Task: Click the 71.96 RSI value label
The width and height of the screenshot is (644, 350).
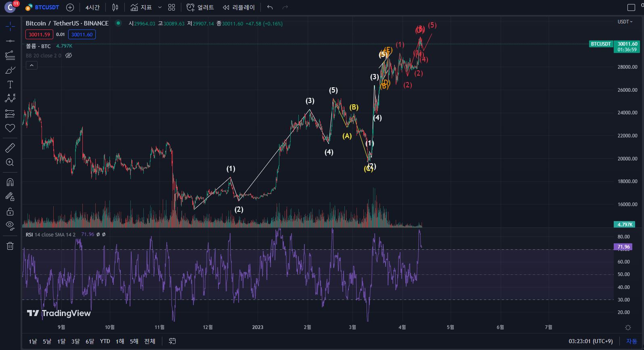Action: [623, 247]
